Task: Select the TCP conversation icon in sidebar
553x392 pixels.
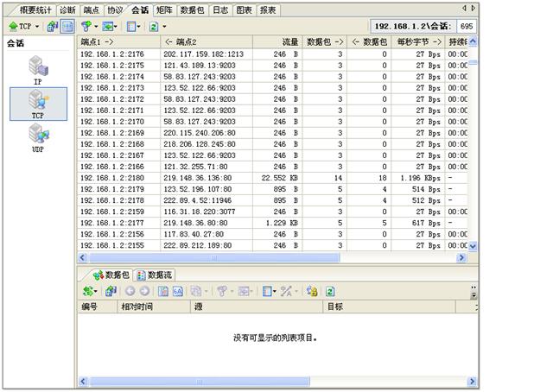Action: tap(37, 105)
